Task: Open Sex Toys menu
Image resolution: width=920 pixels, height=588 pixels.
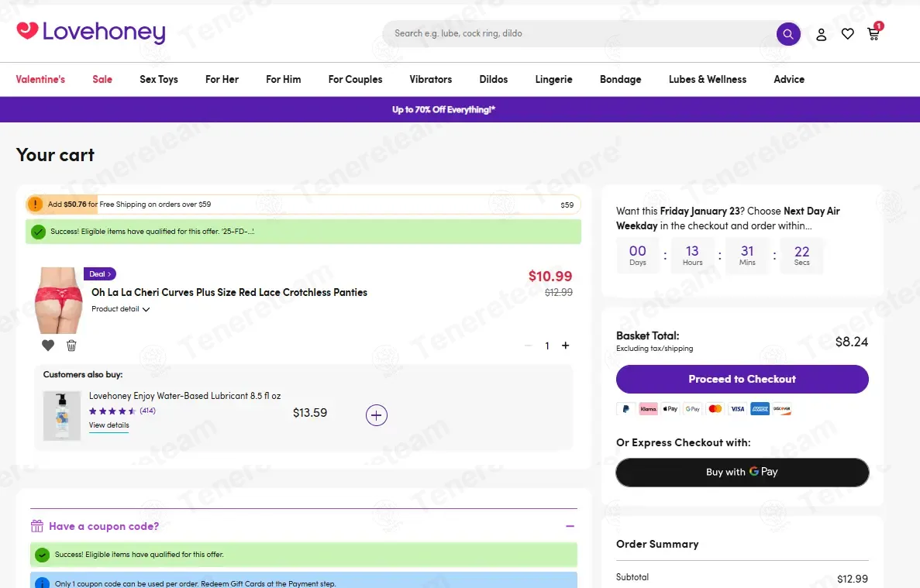Action: coord(158,79)
